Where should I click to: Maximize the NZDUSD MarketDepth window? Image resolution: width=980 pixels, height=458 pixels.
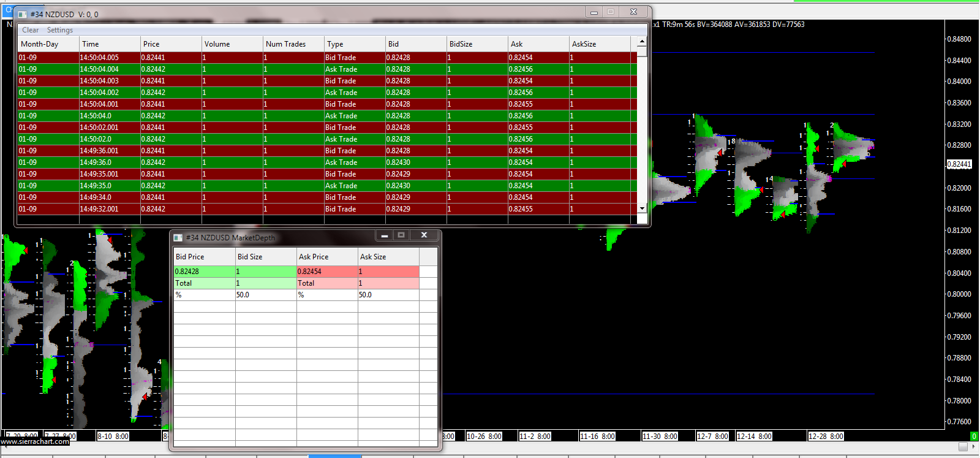401,235
